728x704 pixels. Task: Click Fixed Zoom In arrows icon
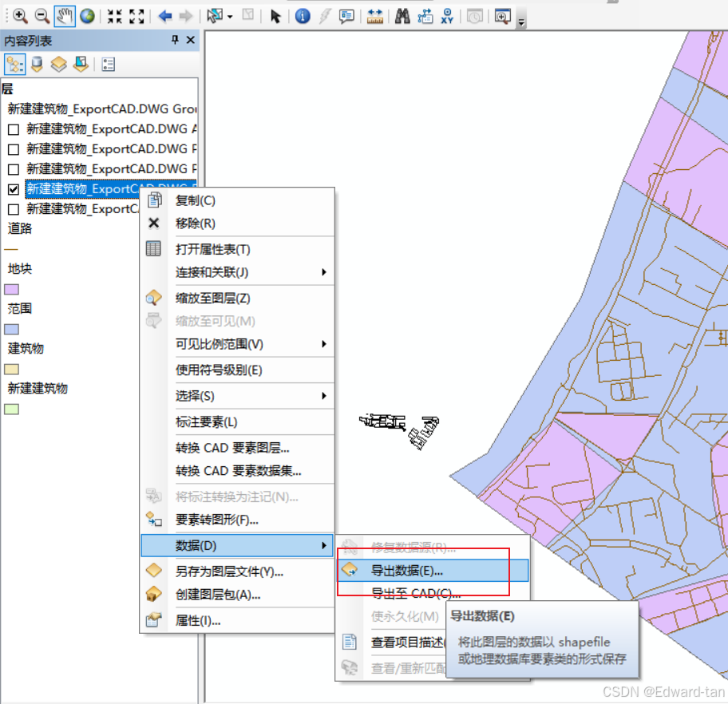click(114, 17)
